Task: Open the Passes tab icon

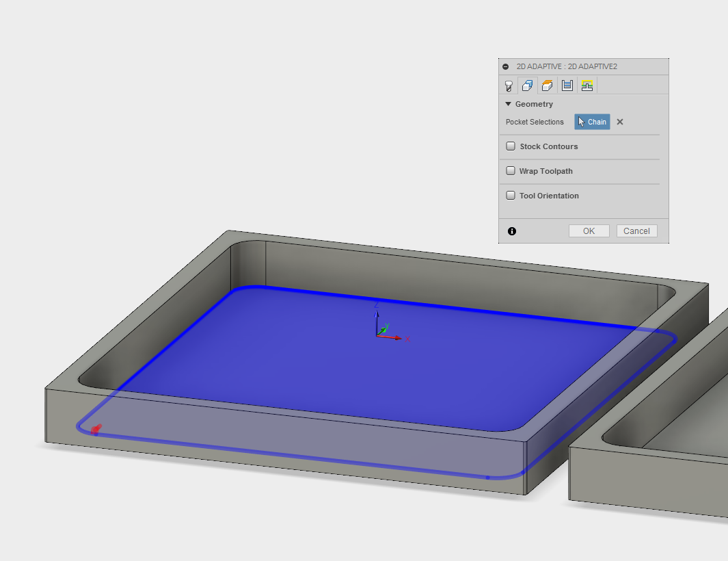Action: [567, 86]
